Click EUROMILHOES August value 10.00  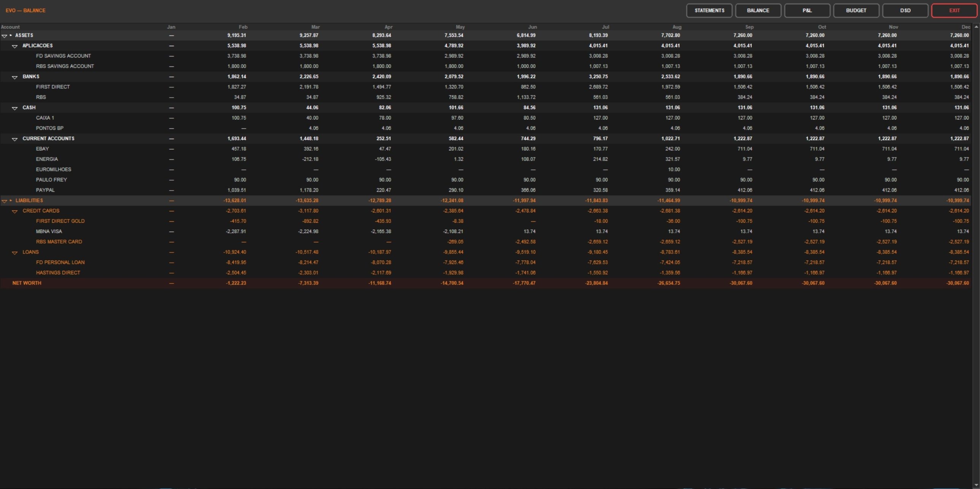pyautogui.click(x=674, y=169)
